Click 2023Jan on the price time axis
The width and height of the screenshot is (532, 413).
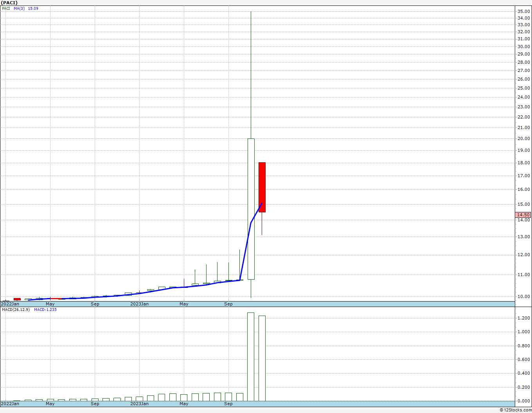coord(139,304)
